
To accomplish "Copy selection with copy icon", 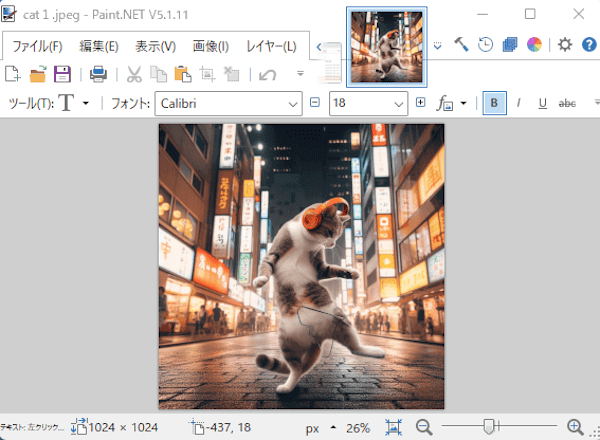I will tap(158, 74).
